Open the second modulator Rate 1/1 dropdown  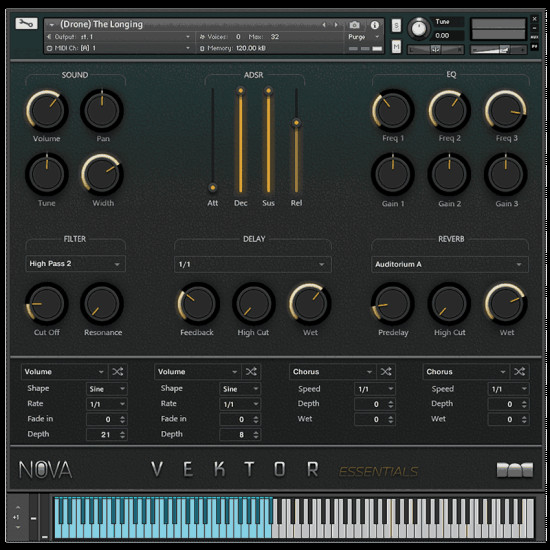tap(240, 404)
